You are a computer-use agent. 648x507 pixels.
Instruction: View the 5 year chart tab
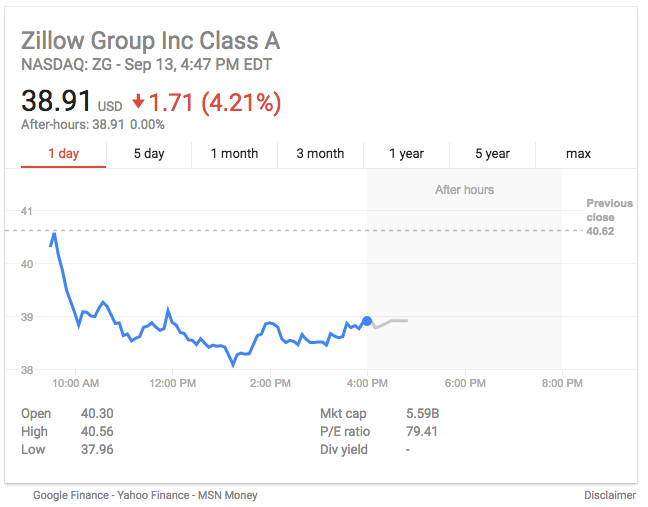[492, 154]
